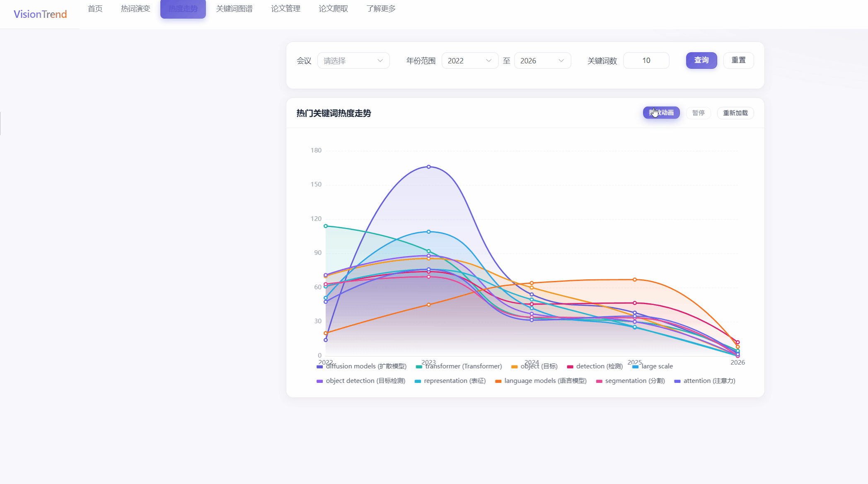Open the 关键词图谱 menu tab

(235, 9)
